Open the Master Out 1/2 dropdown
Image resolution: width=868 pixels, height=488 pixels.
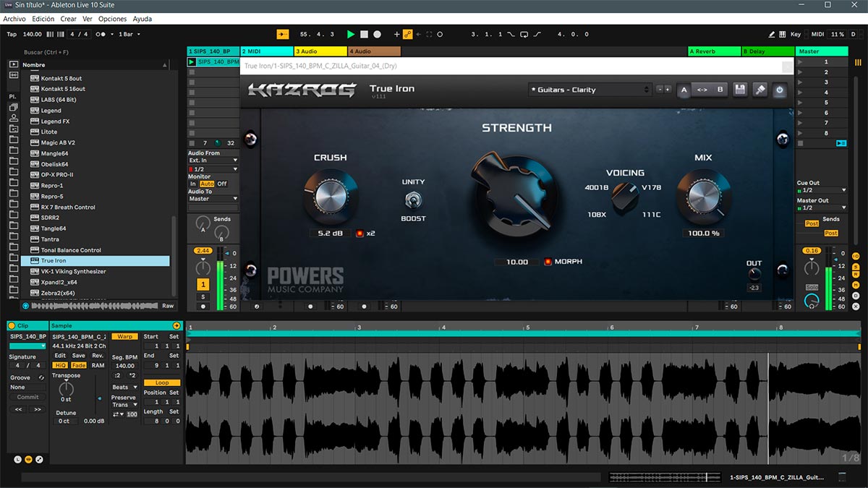[822, 208]
